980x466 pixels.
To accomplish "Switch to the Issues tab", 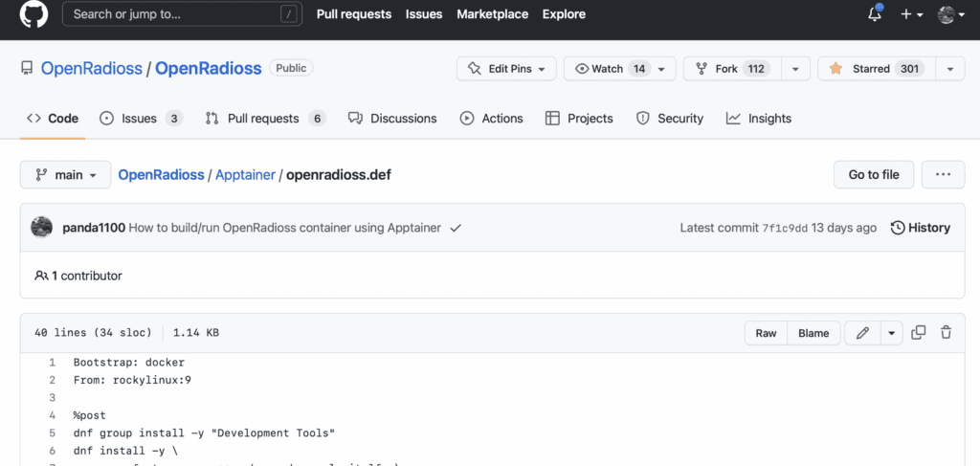I will coord(141,119).
